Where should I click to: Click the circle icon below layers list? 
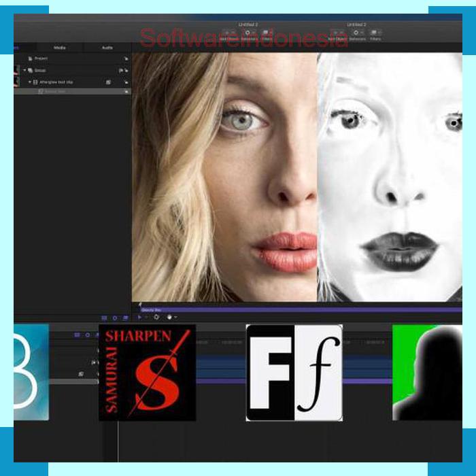point(115,318)
